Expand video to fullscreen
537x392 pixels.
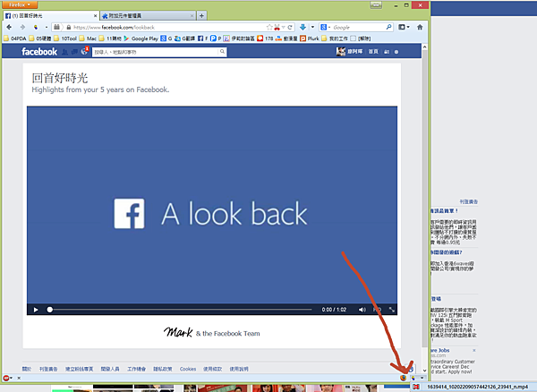pos(392,310)
